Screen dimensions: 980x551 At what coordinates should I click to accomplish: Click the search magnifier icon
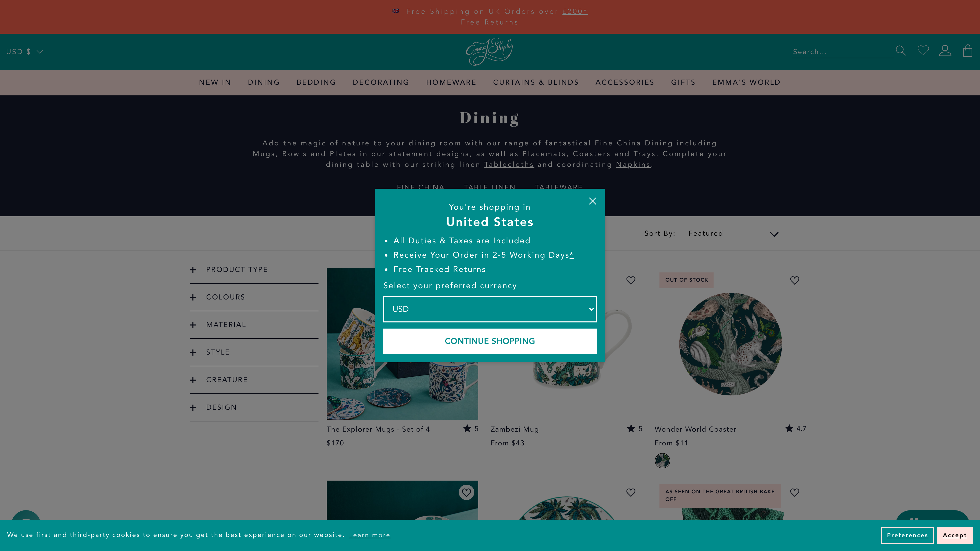click(x=900, y=51)
